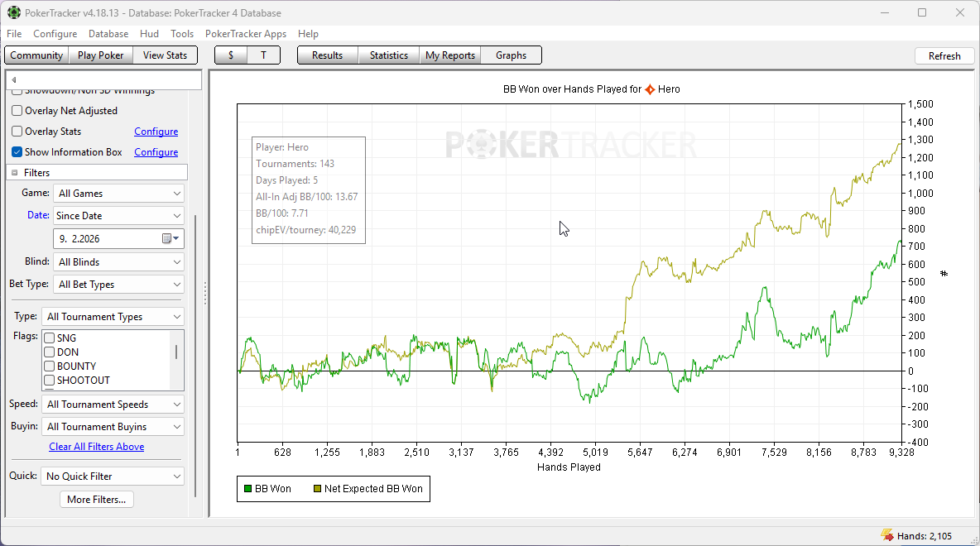Image resolution: width=980 pixels, height=546 pixels.
Task: Enable the Overlay Net Adjusted checkbox
Action: pyautogui.click(x=17, y=111)
